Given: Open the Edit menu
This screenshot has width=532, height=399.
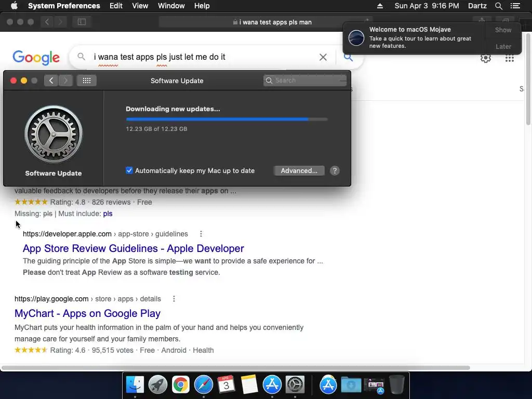Looking at the screenshot, I should (x=116, y=6).
